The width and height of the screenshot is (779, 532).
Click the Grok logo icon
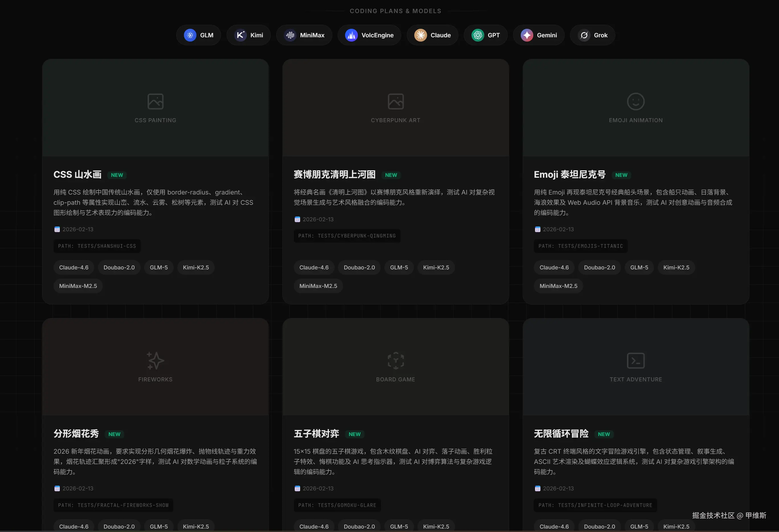[584, 35]
